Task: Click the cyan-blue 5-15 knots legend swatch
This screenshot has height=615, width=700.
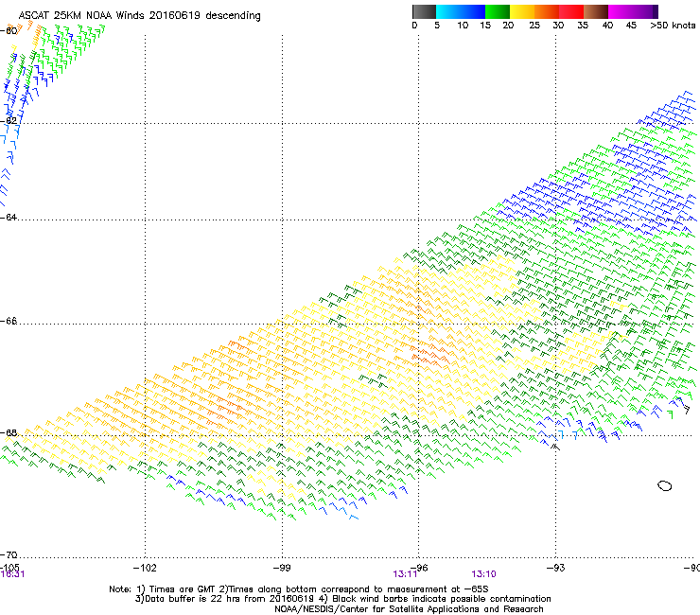Action: pos(461,11)
